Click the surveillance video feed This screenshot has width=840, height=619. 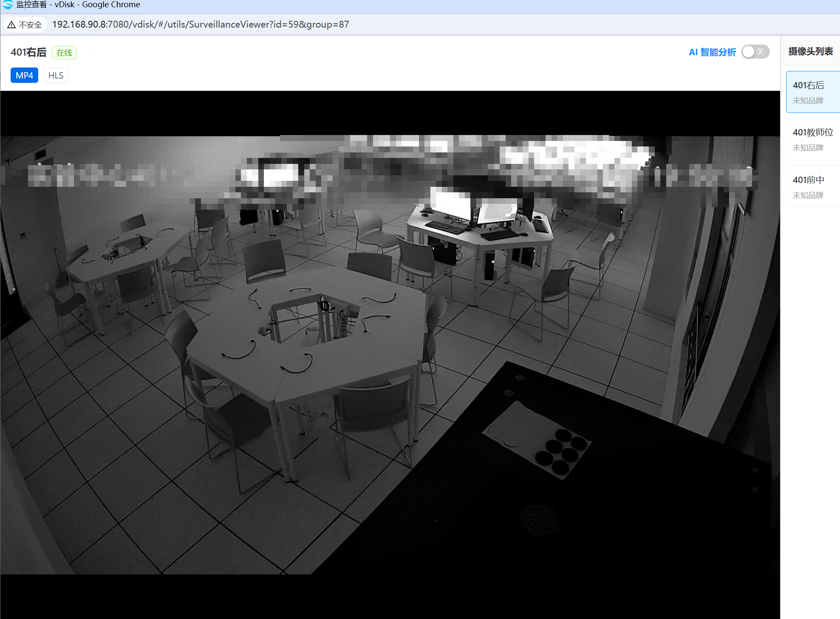[x=390, y=355]
